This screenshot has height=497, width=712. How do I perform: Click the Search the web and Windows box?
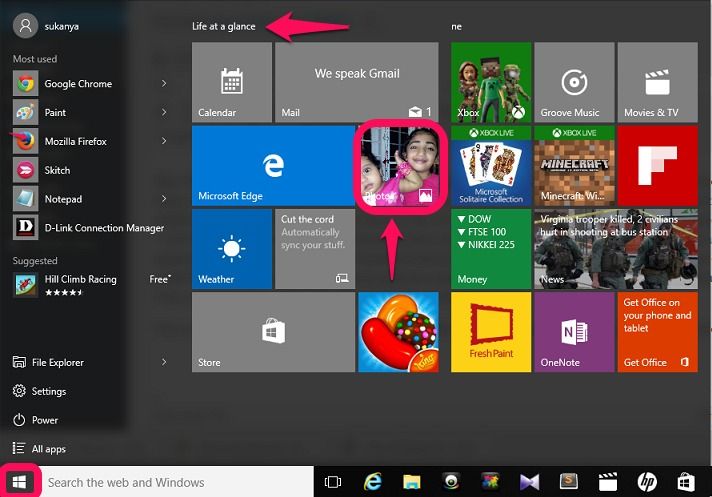coord(177,482)
